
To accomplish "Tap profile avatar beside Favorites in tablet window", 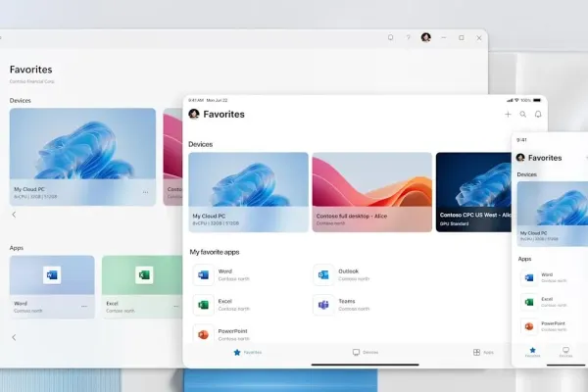I will (x=194, y=114).
